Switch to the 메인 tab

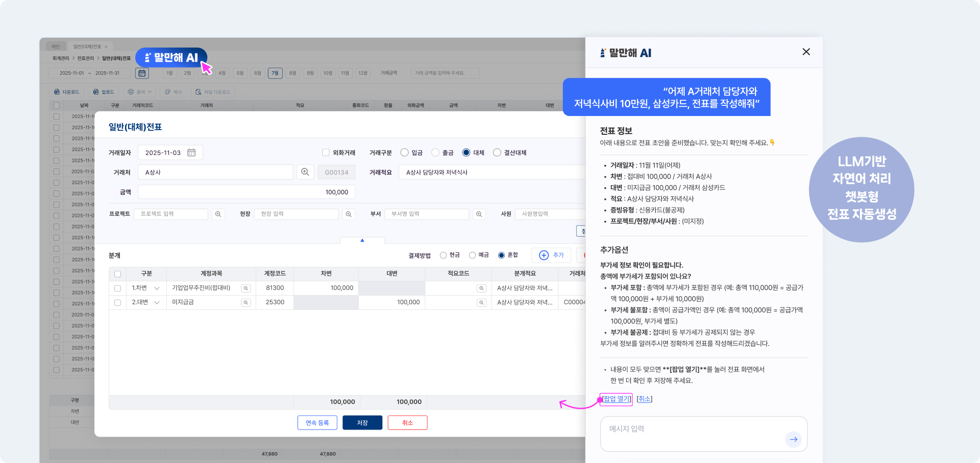click(55, 47)
